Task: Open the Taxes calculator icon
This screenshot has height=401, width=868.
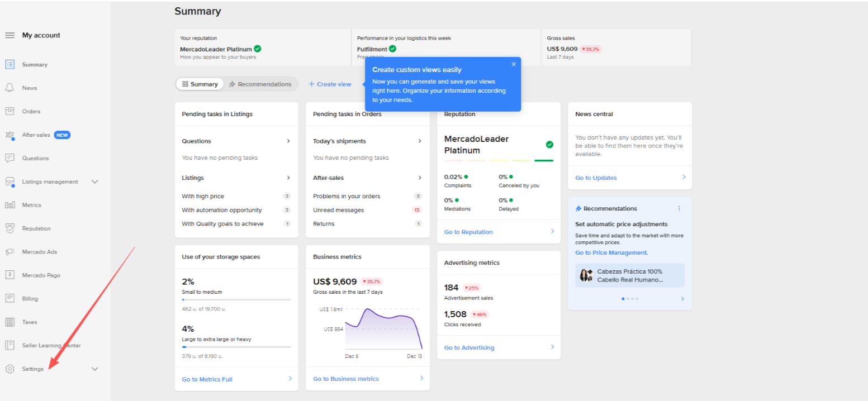Action: 10,322
